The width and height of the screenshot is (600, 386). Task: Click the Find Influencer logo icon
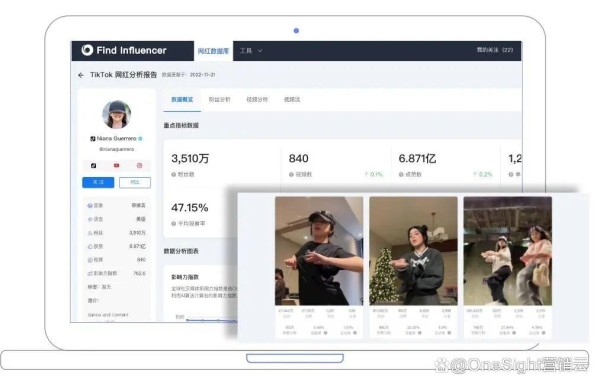tap(87, 50)
